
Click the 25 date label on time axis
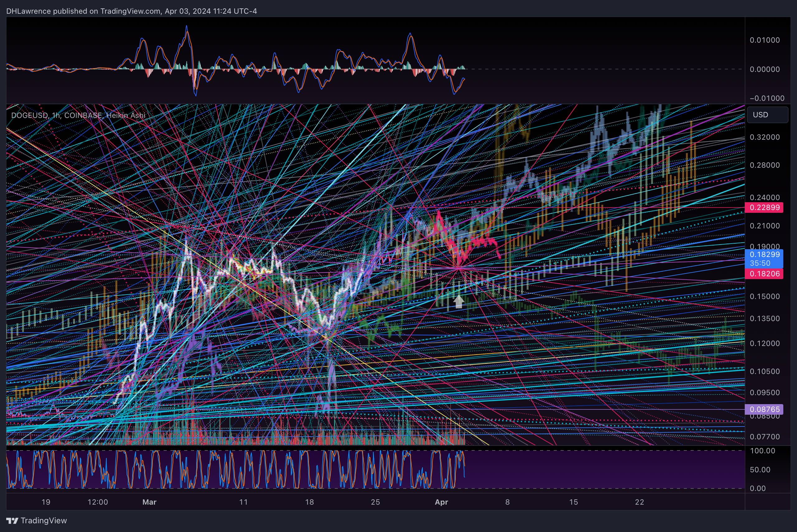(375, 502)
